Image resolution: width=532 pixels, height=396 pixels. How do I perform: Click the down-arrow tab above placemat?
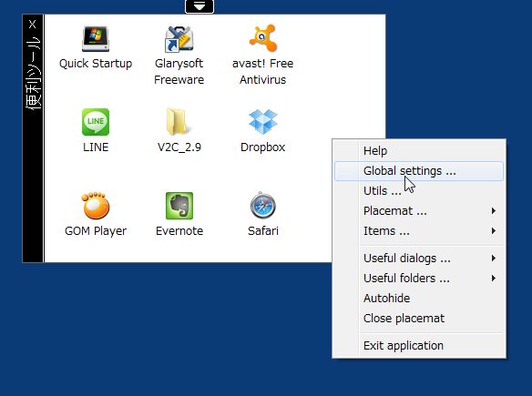[x=199, y=6]
